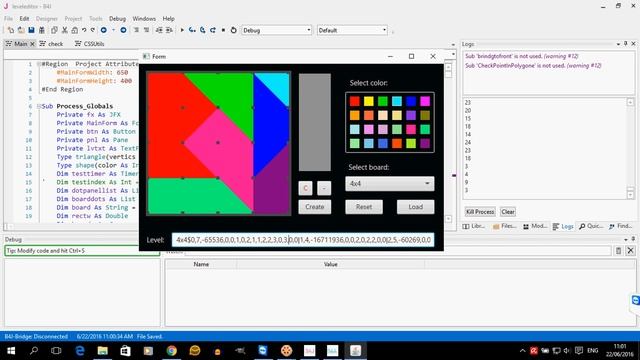Click the taskbar search magnifier

point(34,351)
